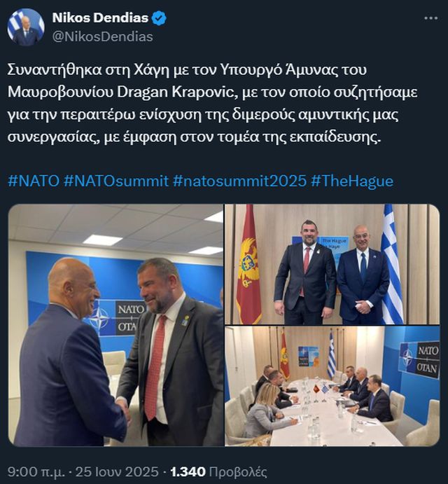The height and width of the screenshot is (484, 448).
Task: Open the #NATOsummit hashtag
Action: tap(116, 181)
